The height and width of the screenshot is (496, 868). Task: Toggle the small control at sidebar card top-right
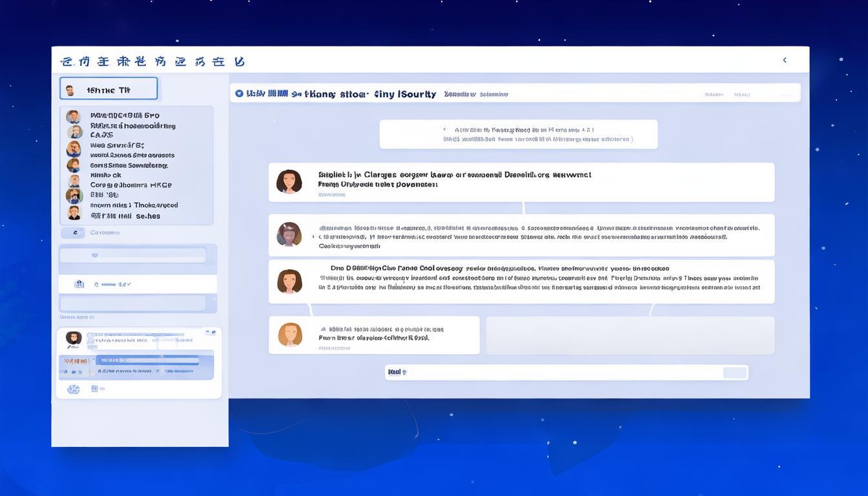[211, 332]
